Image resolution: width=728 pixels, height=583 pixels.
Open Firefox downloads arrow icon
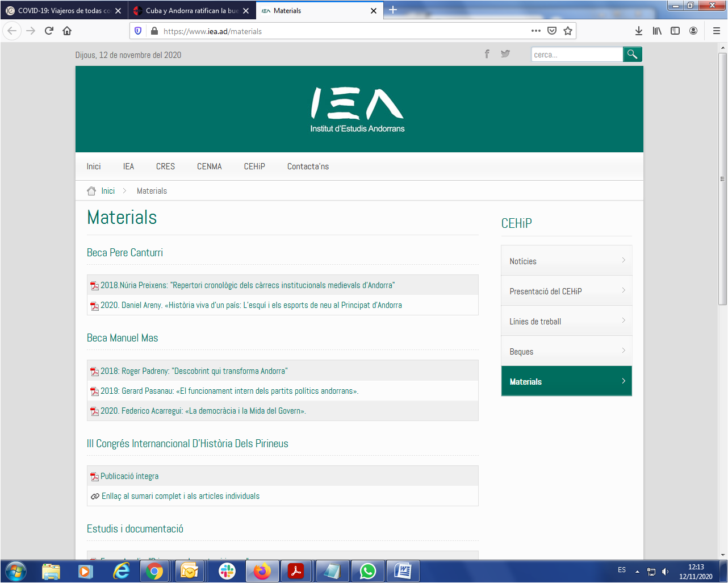point(639,31)
